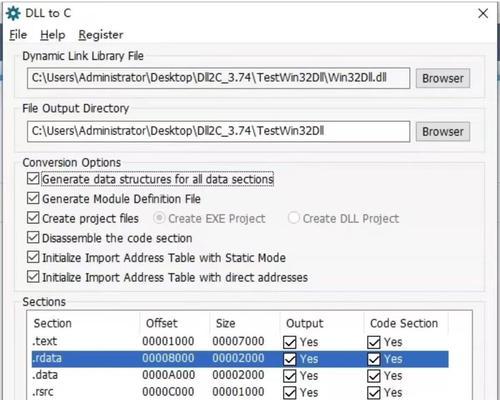
Task: Open the File menu
Action: [x=18, y=35]
